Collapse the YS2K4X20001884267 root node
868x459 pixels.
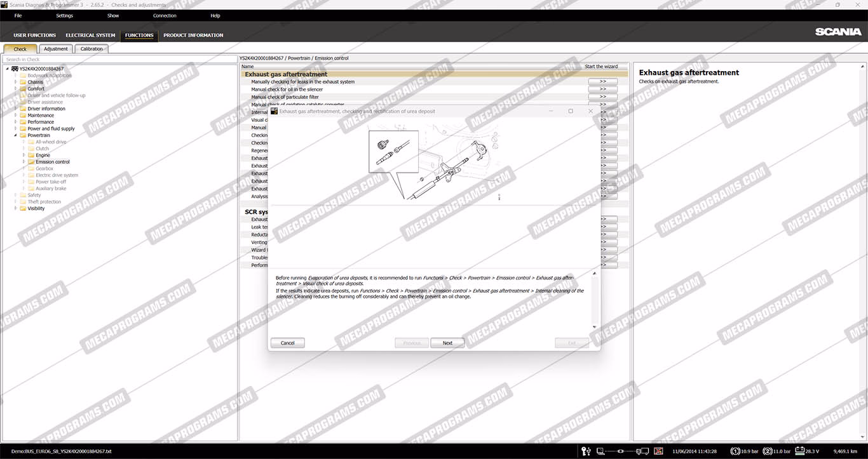pos(8,69)
